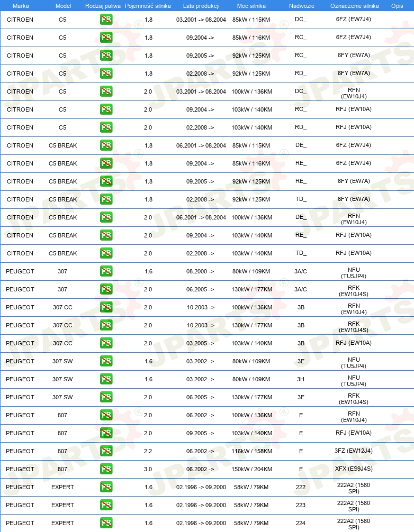Viewport: 414px width, 532px height.
Task: Click the Rodzaj paliwa column header
Action: (x=103, y=6)
